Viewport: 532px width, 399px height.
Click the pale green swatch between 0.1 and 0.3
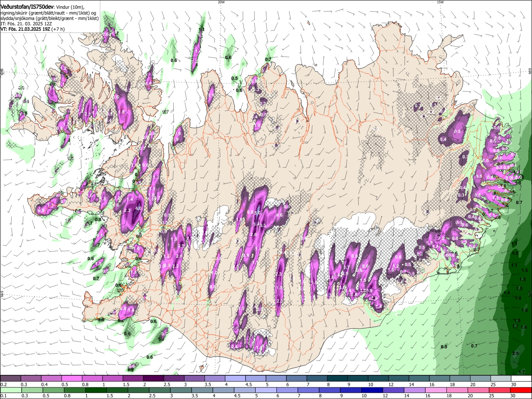click(10, 390)
